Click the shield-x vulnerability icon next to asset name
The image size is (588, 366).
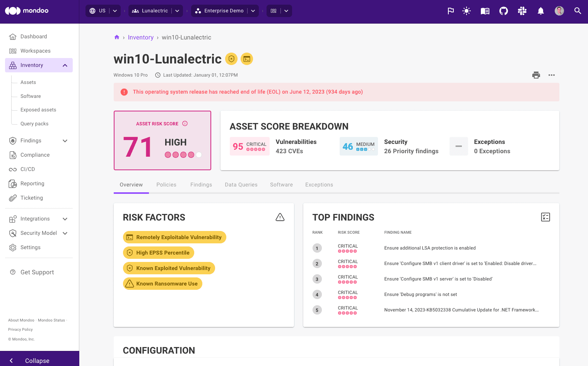231,59
